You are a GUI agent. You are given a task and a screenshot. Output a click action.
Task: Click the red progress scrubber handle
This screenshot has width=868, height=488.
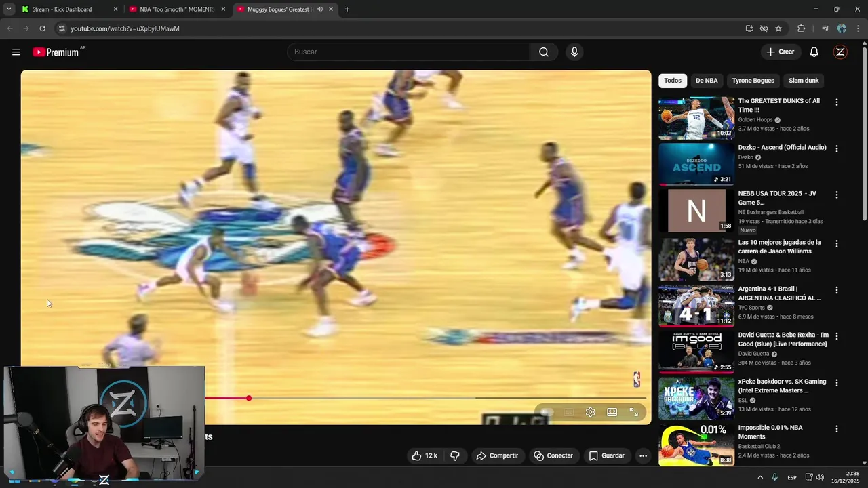tap(249, 399)
